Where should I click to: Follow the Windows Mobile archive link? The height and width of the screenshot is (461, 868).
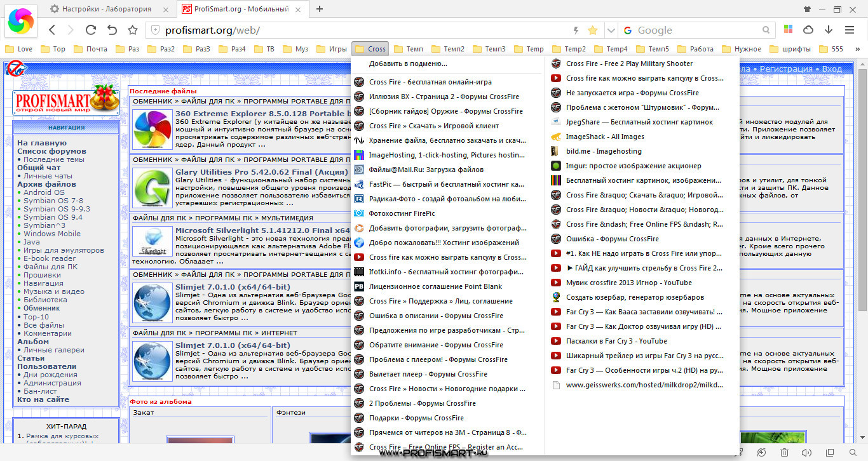click(52, 234)
